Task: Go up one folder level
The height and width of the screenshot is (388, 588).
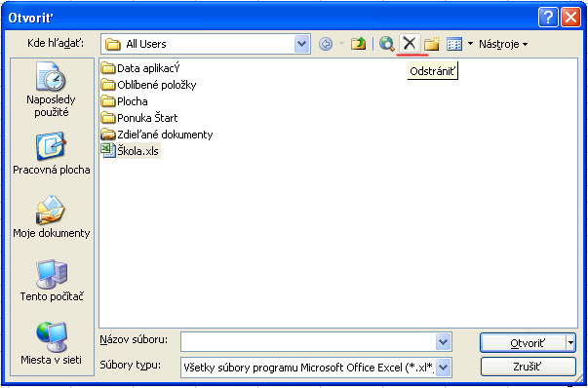Action: pyautogui.click(x=358, y=44)
